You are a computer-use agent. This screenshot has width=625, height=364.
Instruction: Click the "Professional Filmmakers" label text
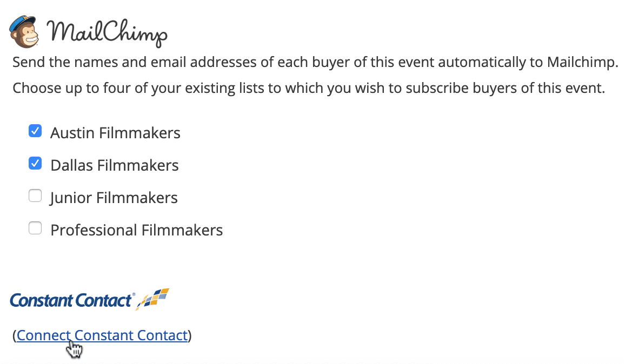point(136,231)
